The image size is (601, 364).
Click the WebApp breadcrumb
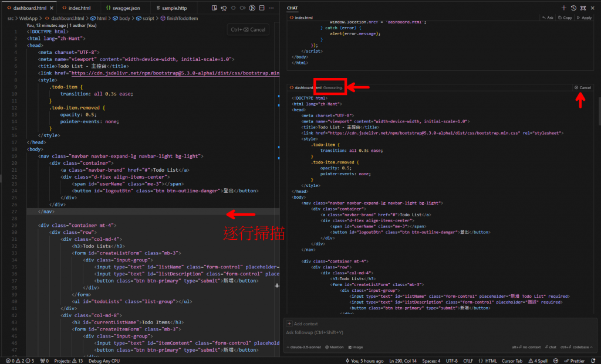click(28, 18)
